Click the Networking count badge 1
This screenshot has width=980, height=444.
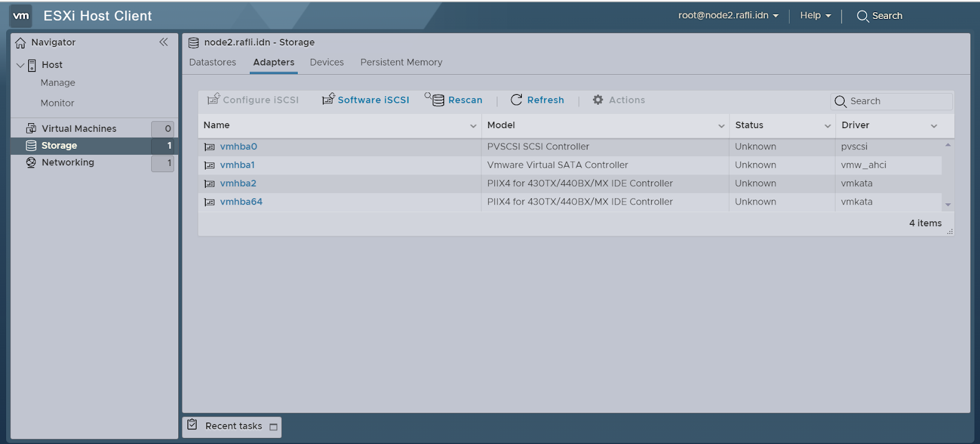pos(162,163)
